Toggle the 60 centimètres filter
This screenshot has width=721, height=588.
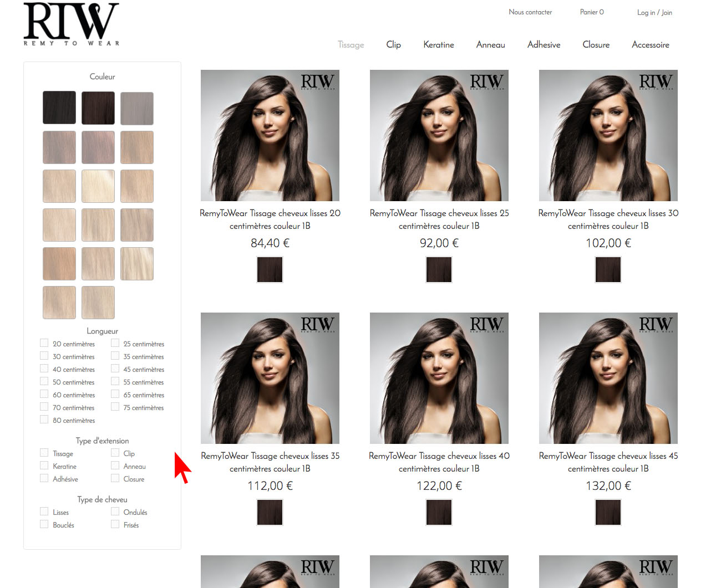pyautogui.click(x=44, y=394)
